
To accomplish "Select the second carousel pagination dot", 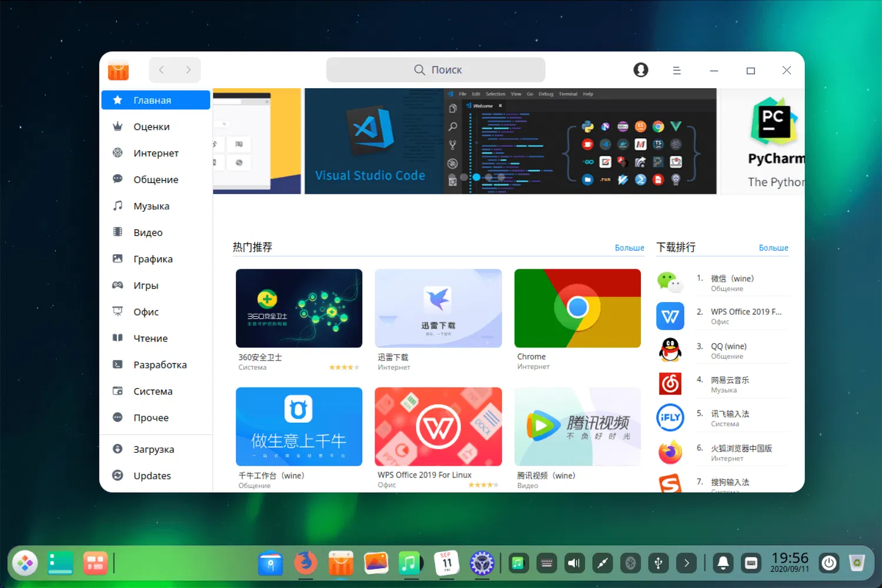I will [477, 177].
